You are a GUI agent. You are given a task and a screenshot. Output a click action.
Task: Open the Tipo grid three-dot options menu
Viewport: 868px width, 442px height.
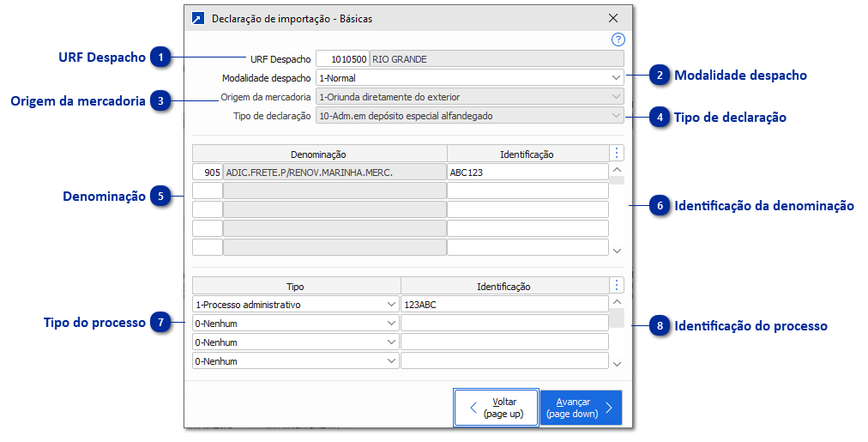[618, 285]
